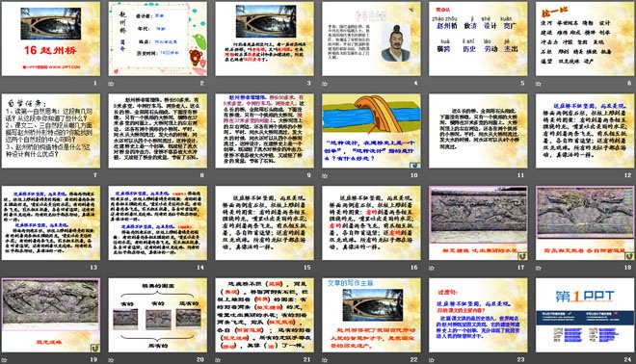Click the animation star under slide 10

[x=325, y=175]
